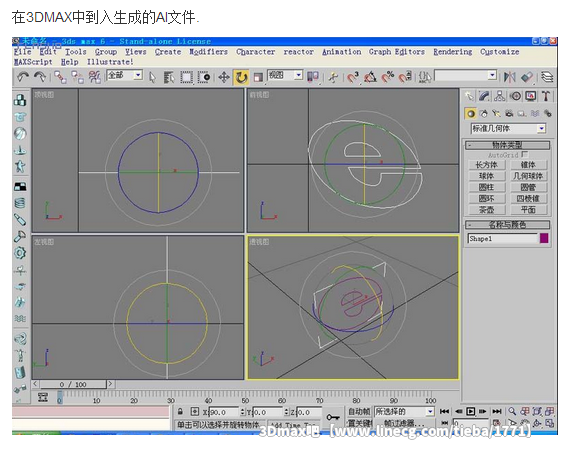The image size is (571, 450).
Task: Open the Character menu
Action: click(x=255, y=52)
